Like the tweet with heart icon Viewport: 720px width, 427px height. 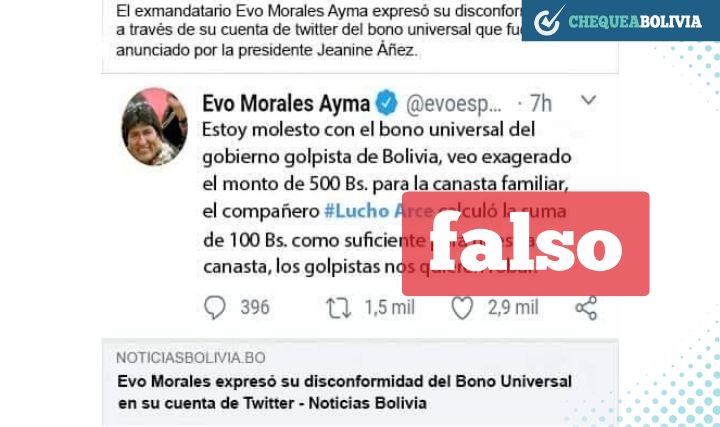462,308
